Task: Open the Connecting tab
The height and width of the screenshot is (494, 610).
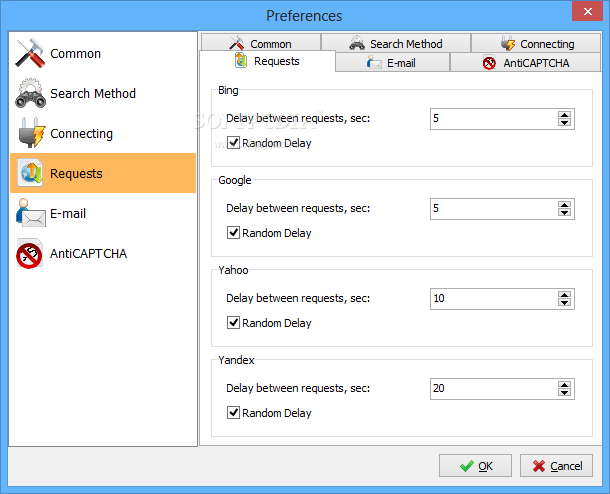Action: tap(536, 42)
